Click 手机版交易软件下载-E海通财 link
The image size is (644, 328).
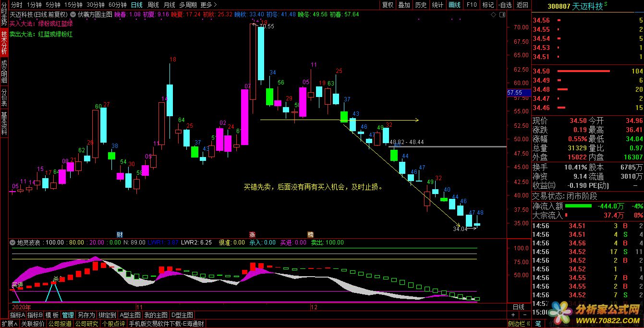pyautogui.click(x=167, y=324)
